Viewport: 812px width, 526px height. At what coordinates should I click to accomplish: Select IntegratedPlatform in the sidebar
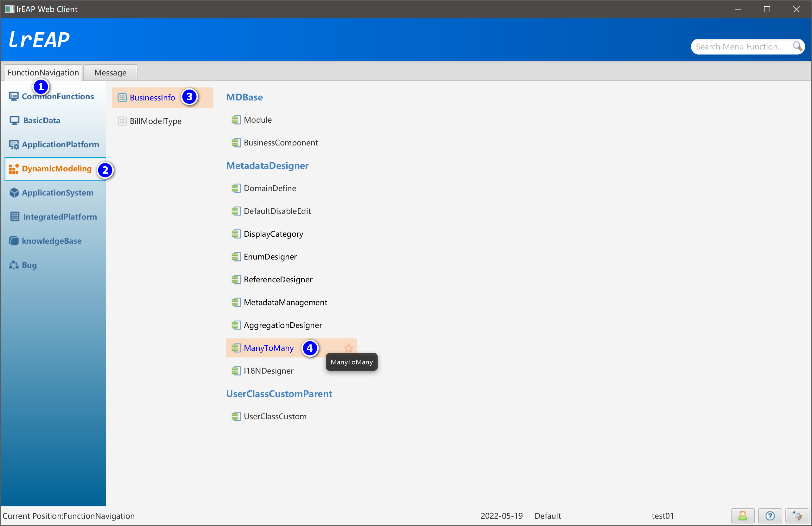coord(54,217)
